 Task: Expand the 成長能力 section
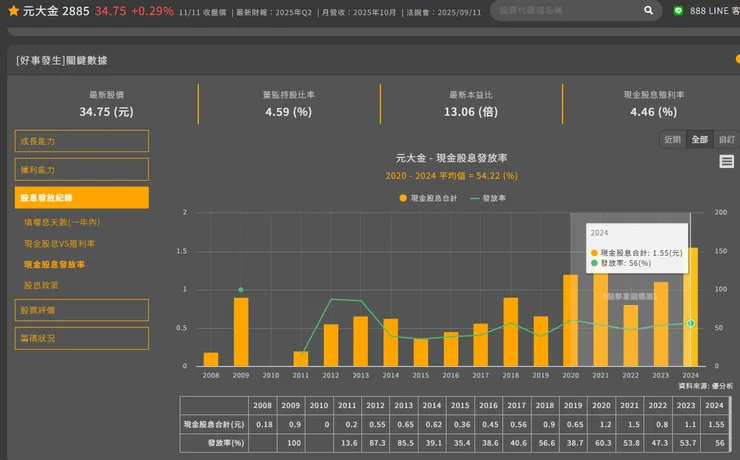click(x=82, y=141)
